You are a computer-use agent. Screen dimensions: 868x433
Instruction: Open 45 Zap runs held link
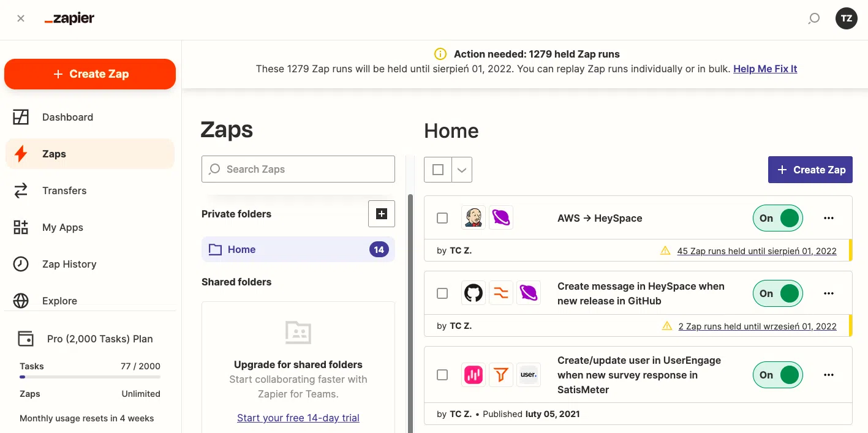coord(757,251)
